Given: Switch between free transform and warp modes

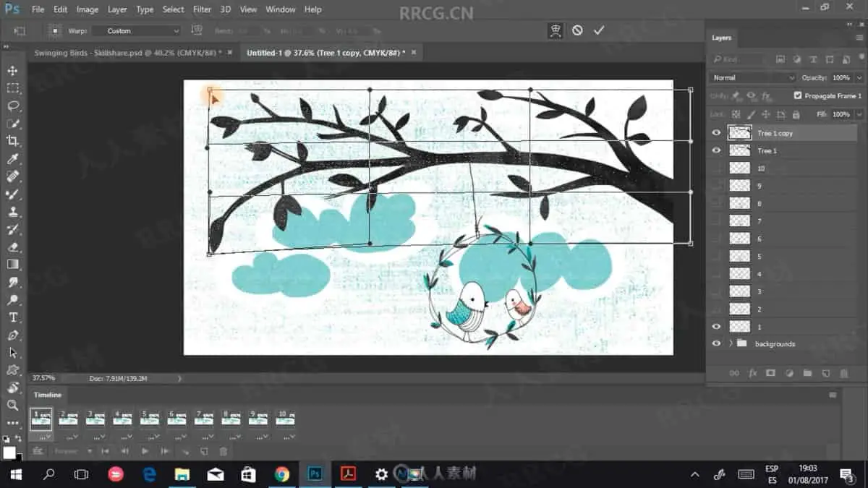Looking at the screenshot, I should coord(556,30).
